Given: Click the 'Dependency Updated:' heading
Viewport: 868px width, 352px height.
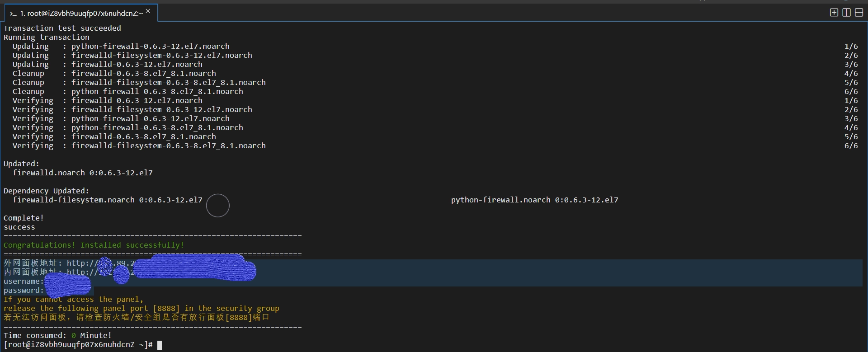Looking at the screenshot, I should 47,191.
